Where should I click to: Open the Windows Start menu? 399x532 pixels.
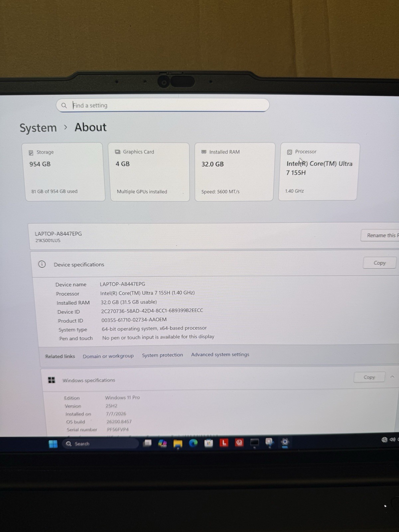click(x=53, y=444)
